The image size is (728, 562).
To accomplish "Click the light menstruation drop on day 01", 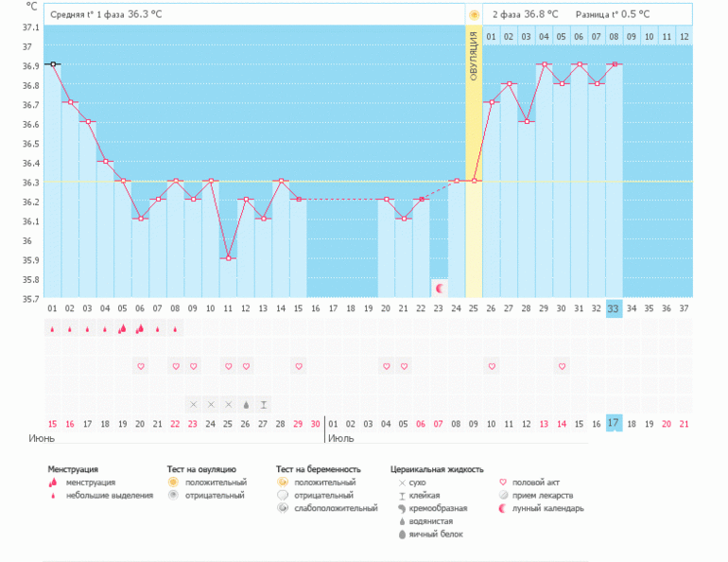I will click(x=53, y=329).
